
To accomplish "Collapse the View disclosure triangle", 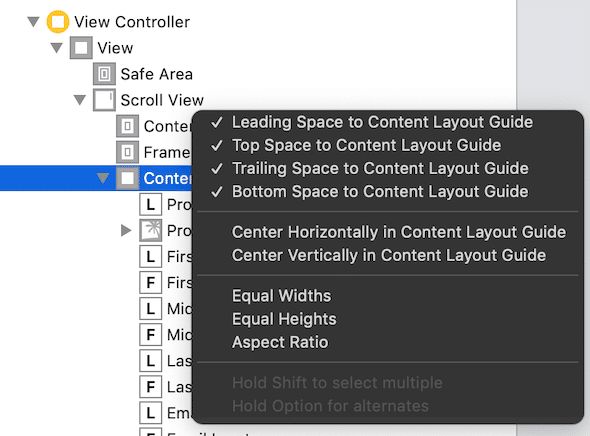I will coord(57,48).
